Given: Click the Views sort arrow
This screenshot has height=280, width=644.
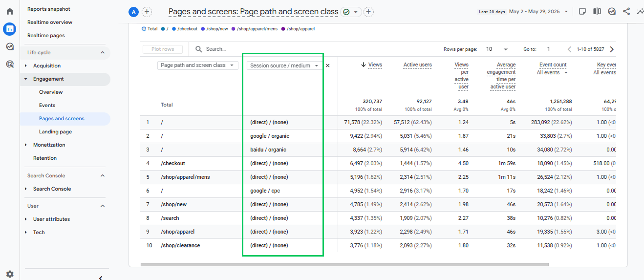Looking at the screenshot, I should (x=364, y=65).
